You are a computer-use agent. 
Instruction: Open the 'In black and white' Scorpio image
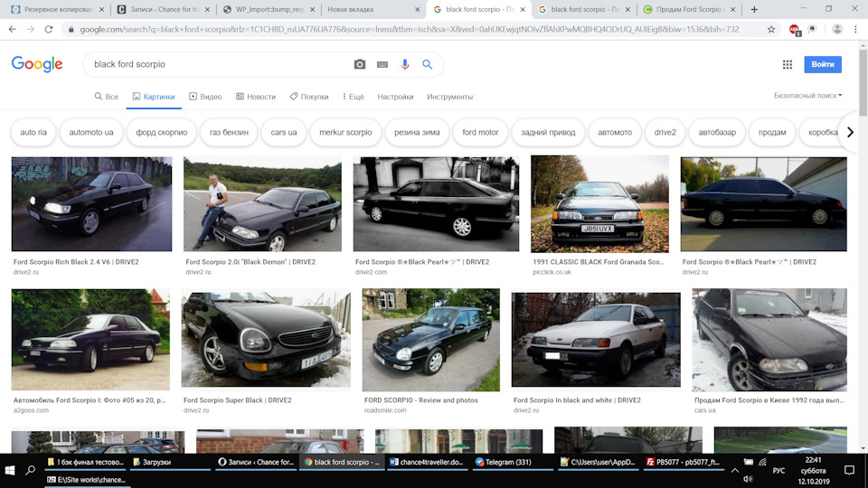(596, 339)
